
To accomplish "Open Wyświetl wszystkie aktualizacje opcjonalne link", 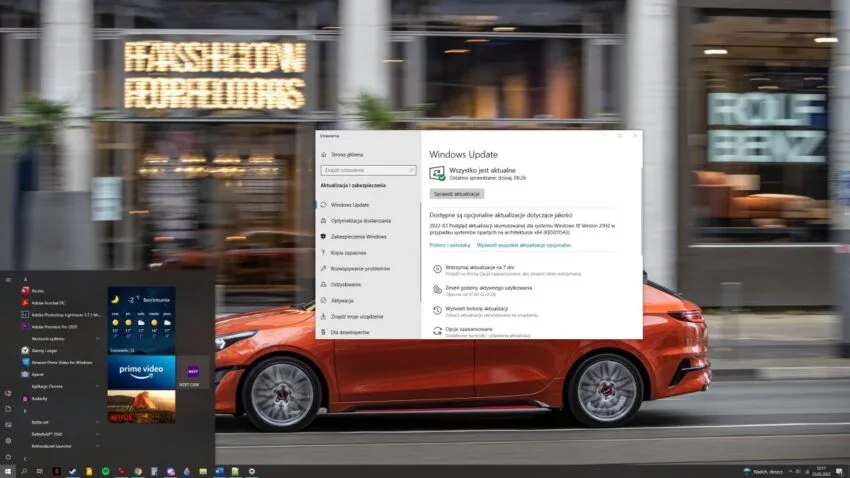I will (524, 245).
